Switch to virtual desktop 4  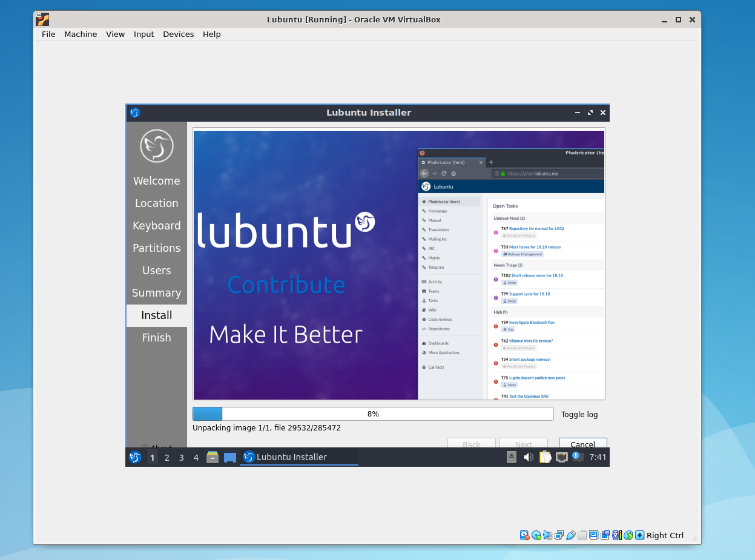coord(196,457)
